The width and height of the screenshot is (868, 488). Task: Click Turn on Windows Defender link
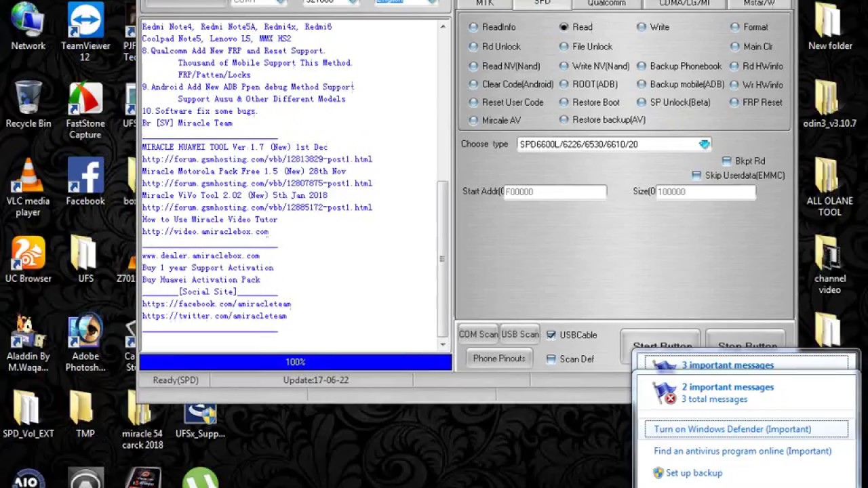[x=732, y=429]
